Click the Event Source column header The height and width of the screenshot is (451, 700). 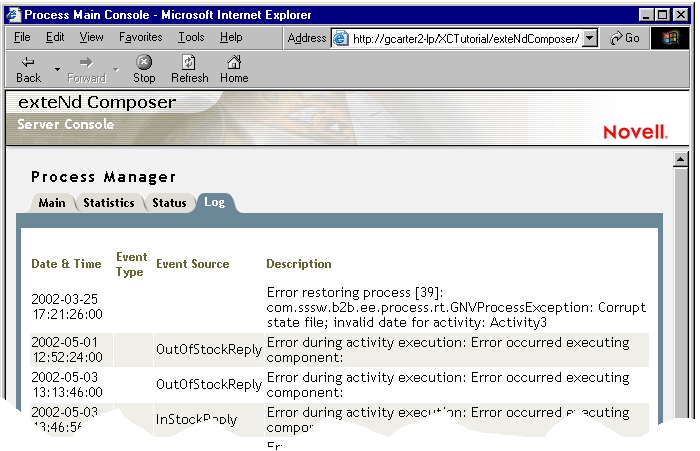point(192,264)
